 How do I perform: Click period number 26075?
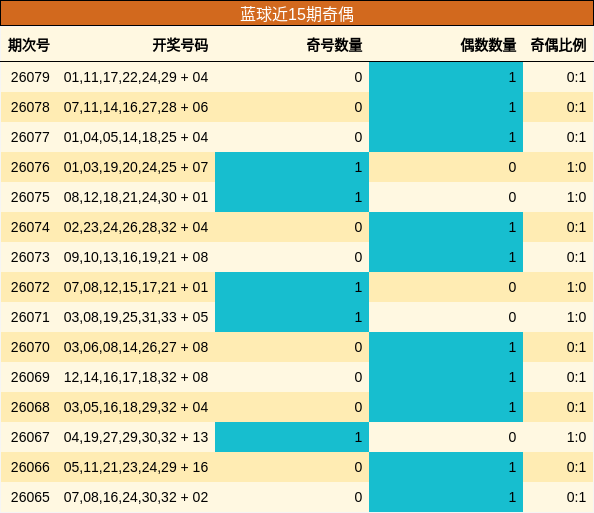pyautogui.click(x=30, y=197)
